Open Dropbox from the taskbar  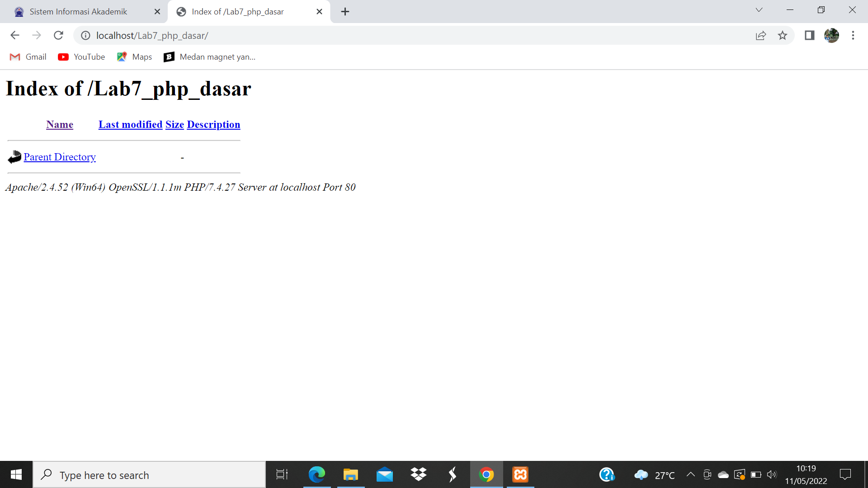(x=419, y=474)
